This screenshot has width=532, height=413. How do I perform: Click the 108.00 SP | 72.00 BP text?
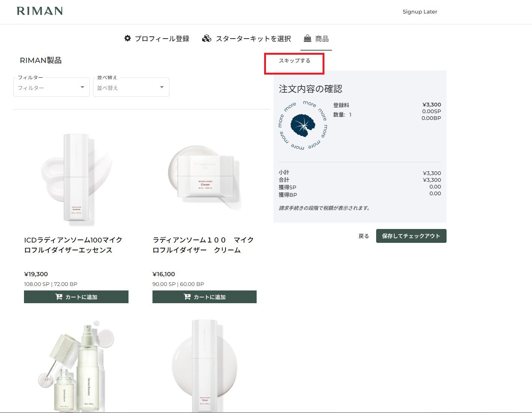click(51, 284)
